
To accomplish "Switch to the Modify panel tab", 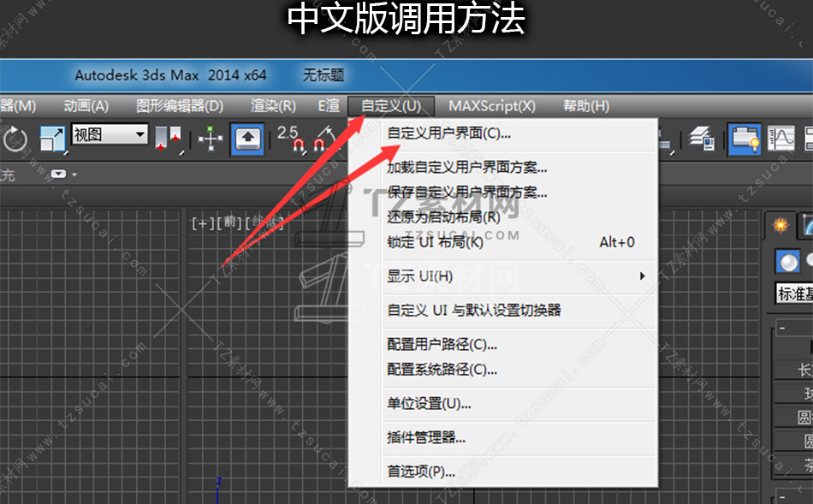I will point(806,225).
